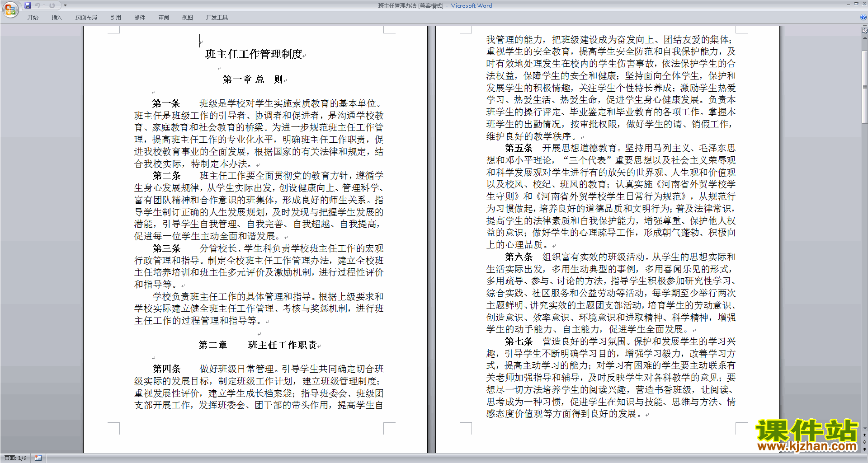This screenshot has height=463, width=868.
Task: Switch to the 开始 tab
Action: coord(33,17)
